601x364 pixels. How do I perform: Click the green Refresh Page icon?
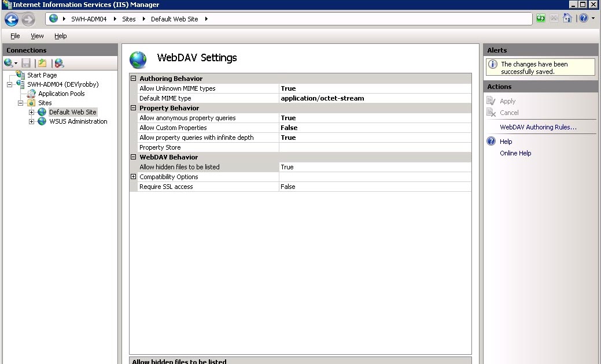tap(541, 18)
